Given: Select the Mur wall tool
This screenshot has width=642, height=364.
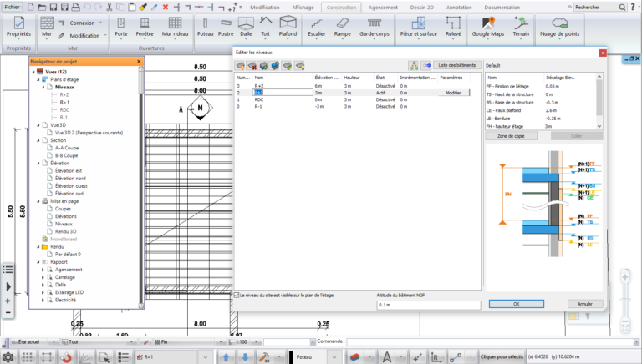Looking at the screenshot, I should click(47, 27).
